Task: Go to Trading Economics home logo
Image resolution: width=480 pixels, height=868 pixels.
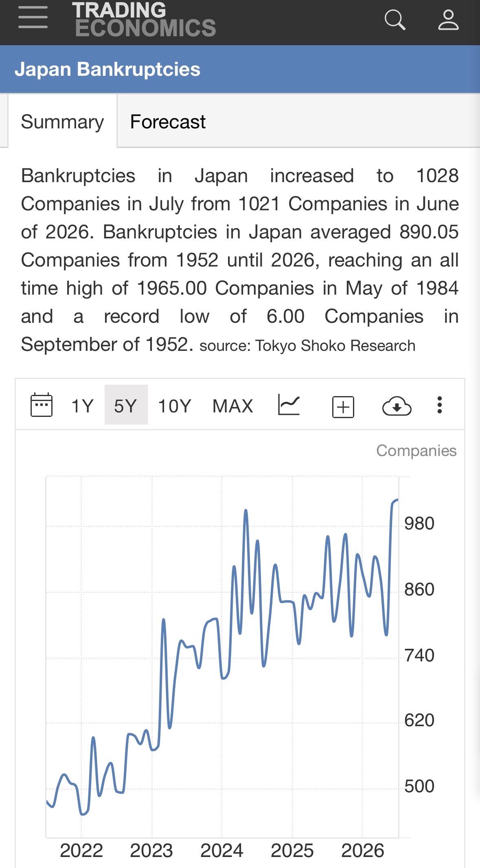Action: pyautogui.click(x=145, y=20)
